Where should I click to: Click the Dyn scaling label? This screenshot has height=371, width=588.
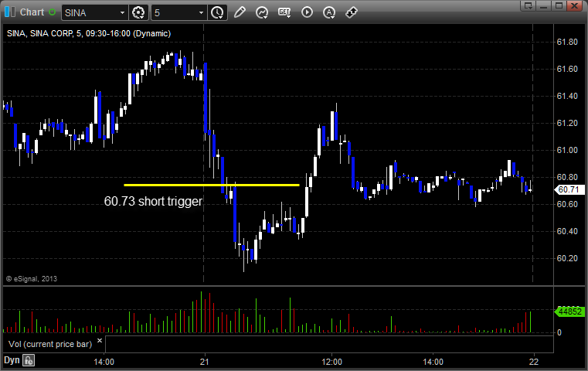pos(12,360)
